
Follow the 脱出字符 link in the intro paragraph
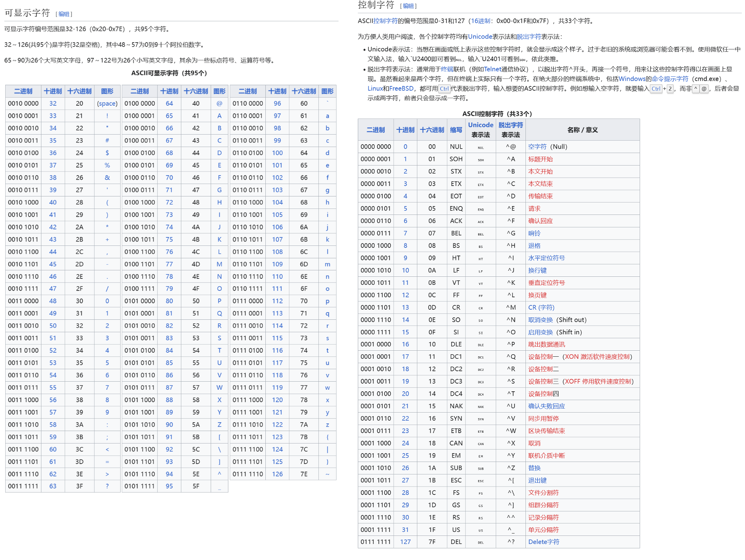[x=529, y=37]
